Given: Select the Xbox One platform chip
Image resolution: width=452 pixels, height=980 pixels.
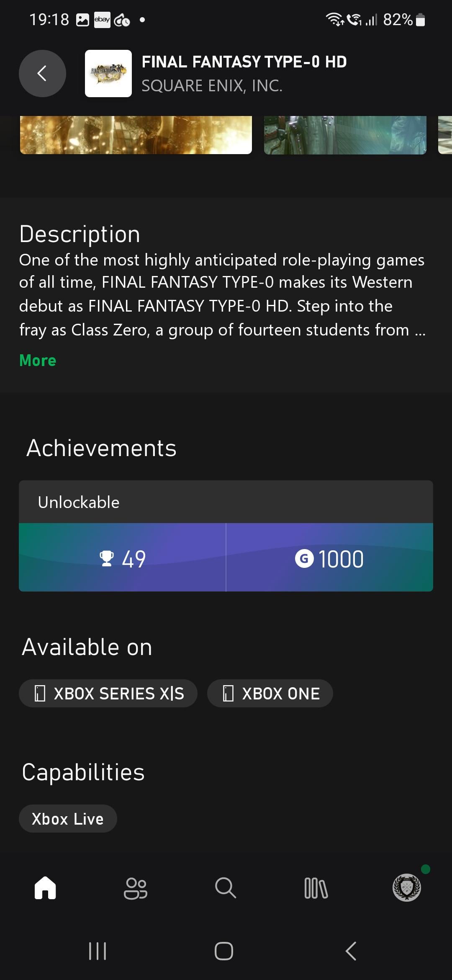Looking at the screenshot, I should tap(270, 694).
